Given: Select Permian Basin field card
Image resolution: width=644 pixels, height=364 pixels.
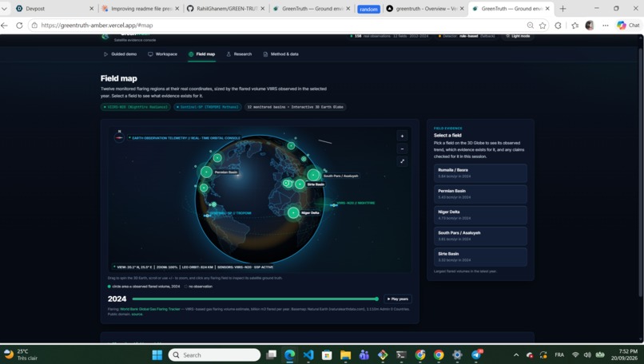Looking at the screenshot, I should [480, 194].
